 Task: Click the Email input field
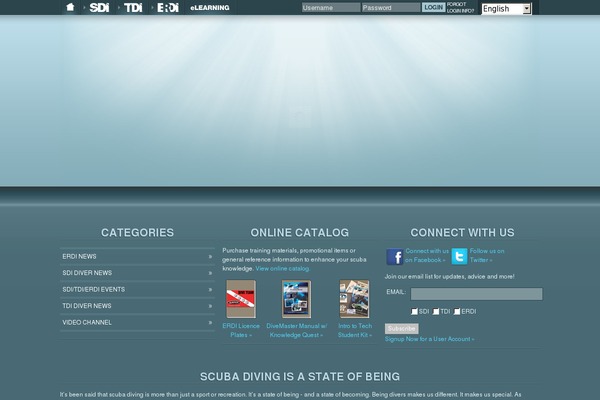click(476, 294)
